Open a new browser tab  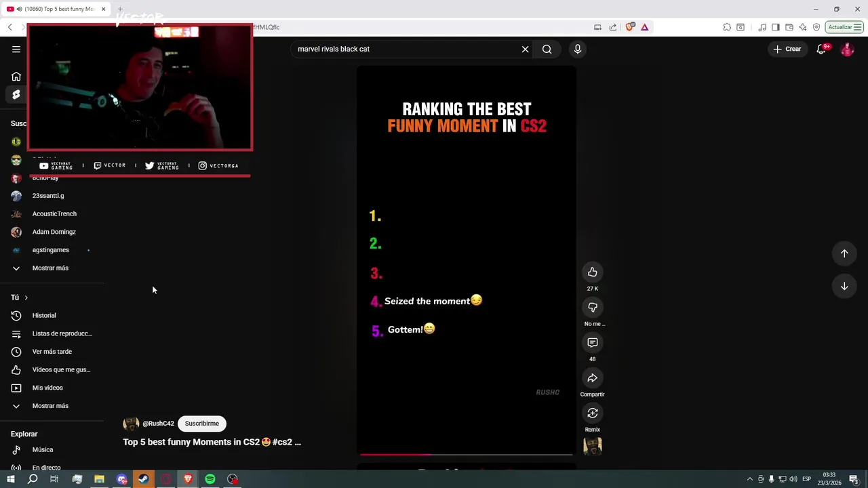pyautogui.click(x=120, y=9)
